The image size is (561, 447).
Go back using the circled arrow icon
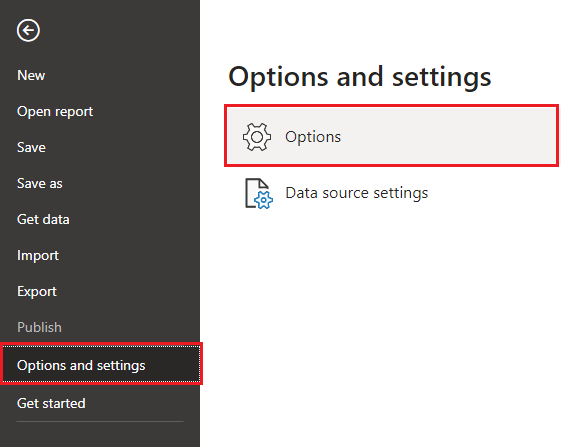(28, 30)
